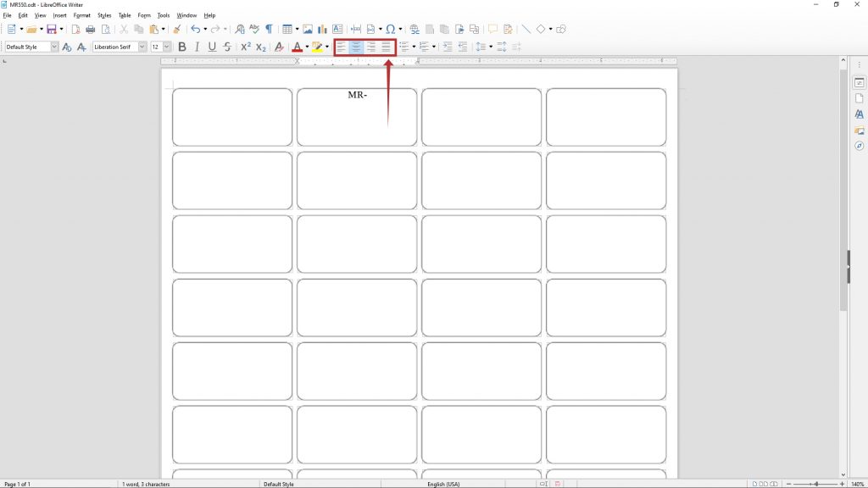
Task: Run the spelling check
Action: click(x=254, y=30)
